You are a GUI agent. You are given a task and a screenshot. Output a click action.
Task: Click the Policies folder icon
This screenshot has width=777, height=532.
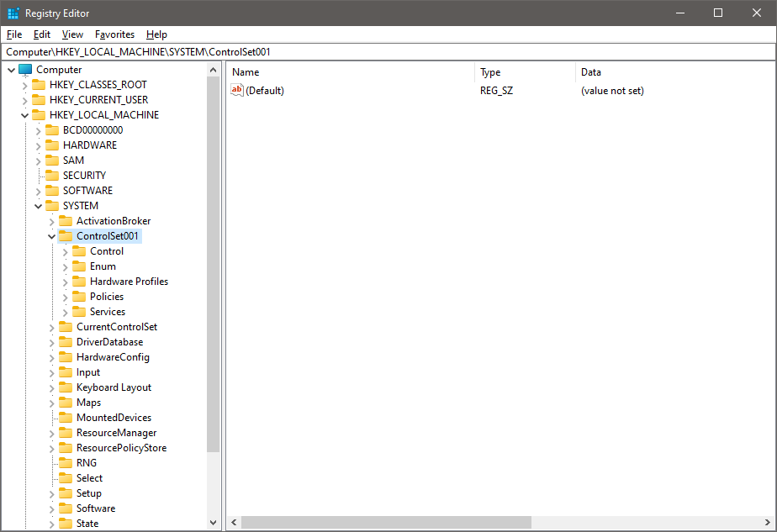coord(79,297)
